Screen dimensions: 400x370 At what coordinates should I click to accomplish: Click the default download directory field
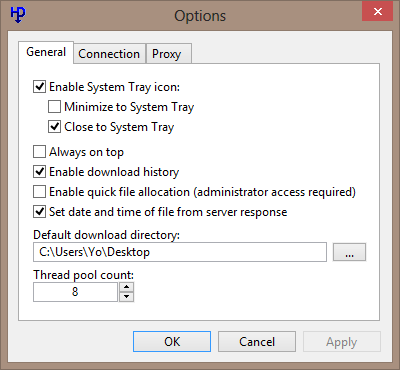[180, 252]
